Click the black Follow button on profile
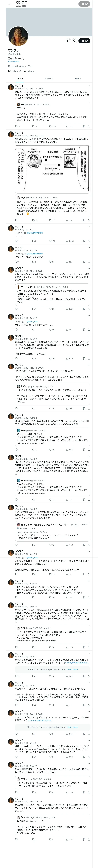This screenshot has width=98, height=868. pos(84,41)
